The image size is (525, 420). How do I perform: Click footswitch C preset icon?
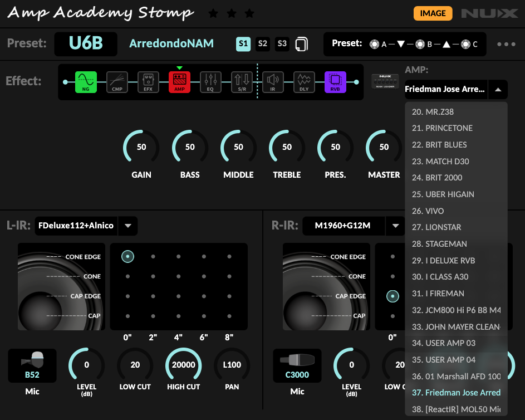coord(465,44)
